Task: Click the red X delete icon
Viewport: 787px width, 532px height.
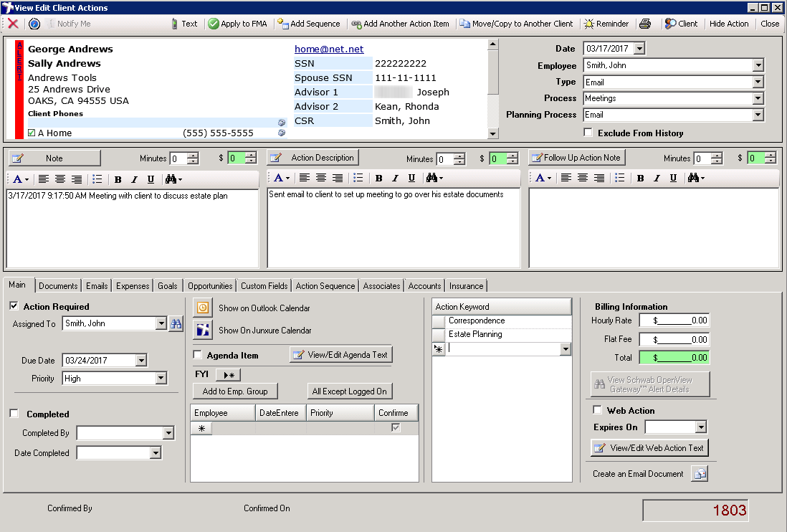Action: coord(13,24)
